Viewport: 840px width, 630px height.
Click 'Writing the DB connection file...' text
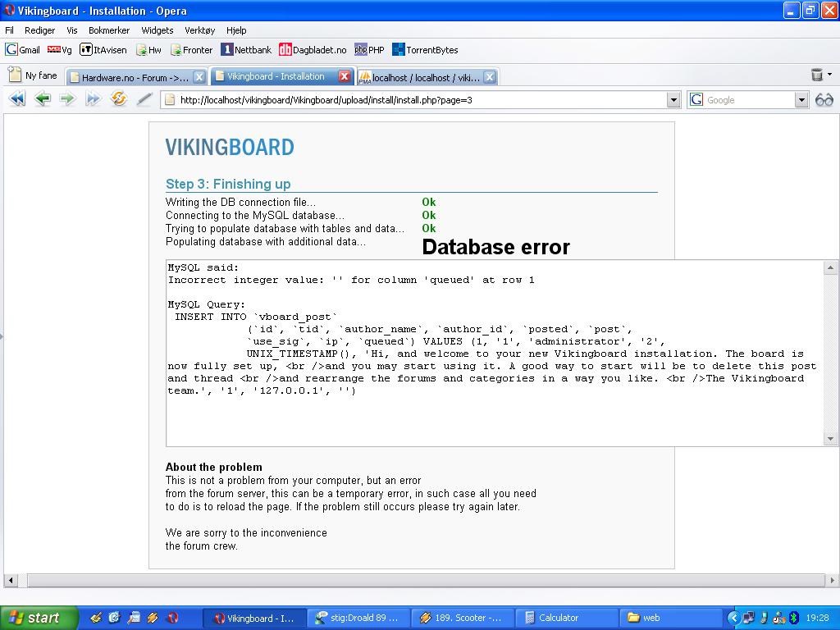point(240,202)
